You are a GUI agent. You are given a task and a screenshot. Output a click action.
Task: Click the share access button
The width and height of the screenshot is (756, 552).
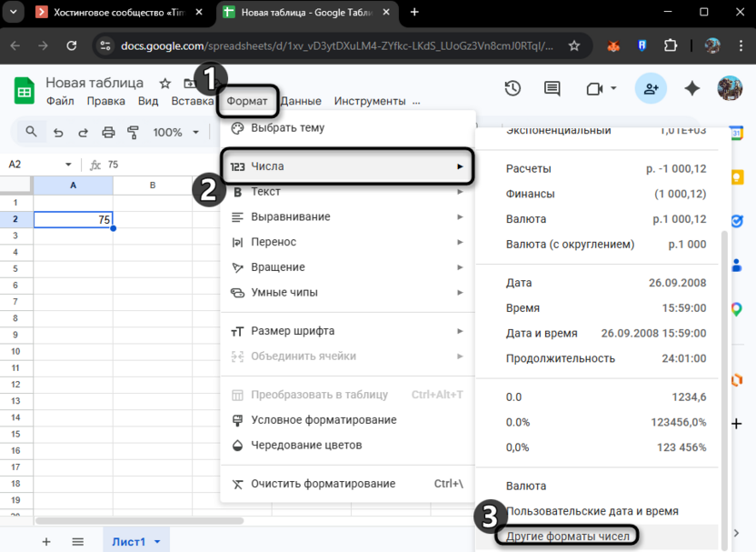coord(651,88)
